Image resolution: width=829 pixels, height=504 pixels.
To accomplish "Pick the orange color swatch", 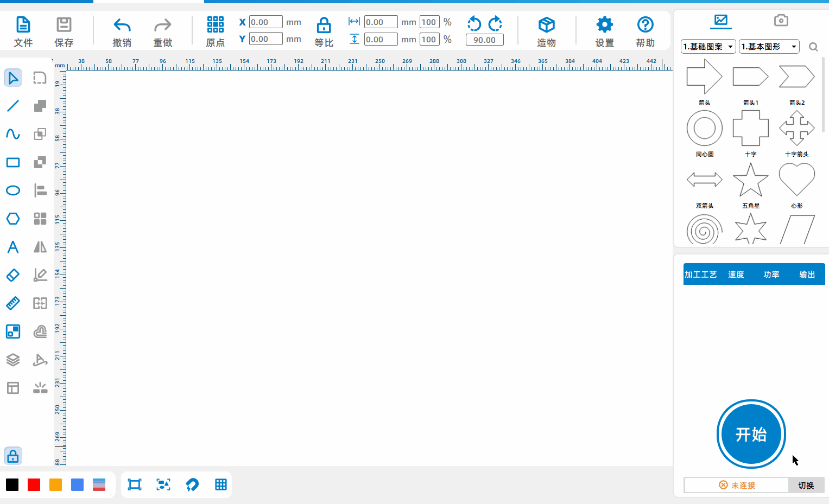I will click(55, 484).
